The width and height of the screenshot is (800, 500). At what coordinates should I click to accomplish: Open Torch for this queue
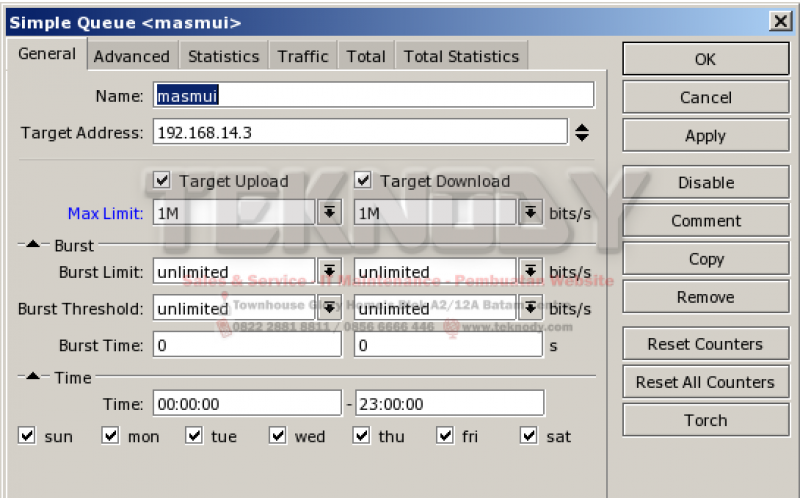706,420
